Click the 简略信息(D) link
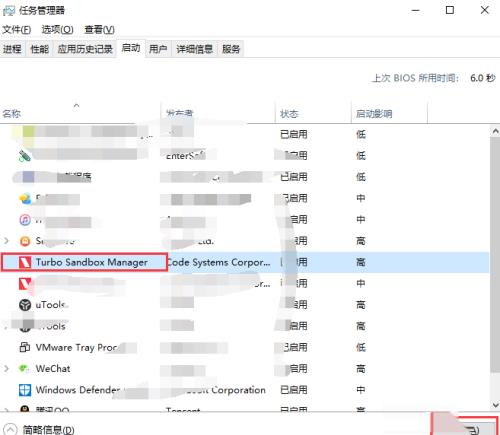 coord(49,430)
